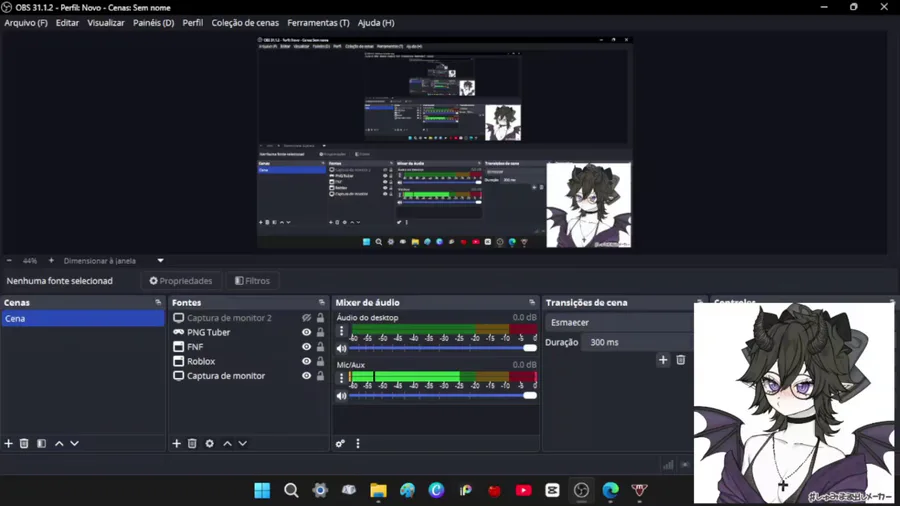Viewport: 900px width, 506px height.
Task: Hide the FNF source
Action: 307,347
